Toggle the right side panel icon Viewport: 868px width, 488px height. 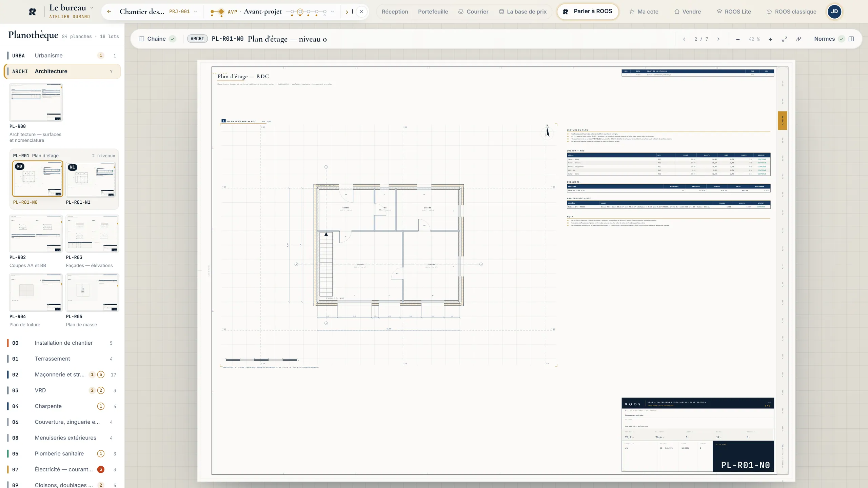(851, 39)
